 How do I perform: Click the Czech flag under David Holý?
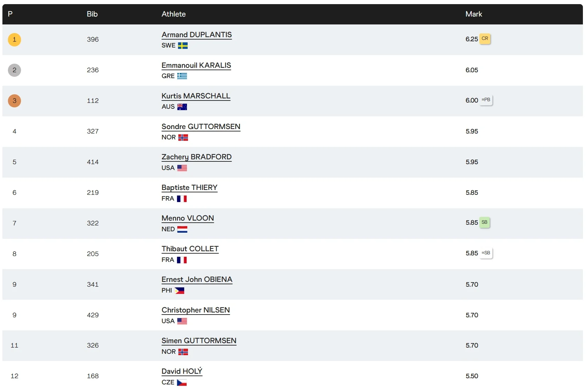pyautogui.click(x=181, y=382)
